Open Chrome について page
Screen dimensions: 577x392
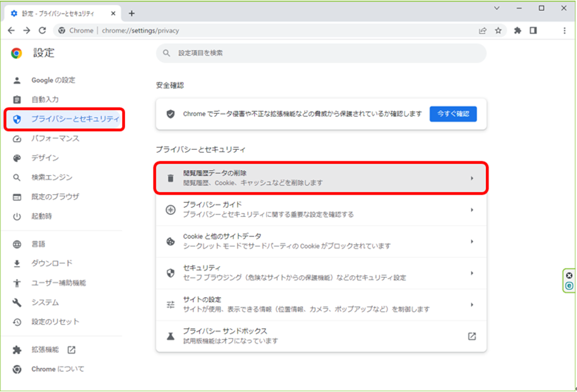[58, 369]
